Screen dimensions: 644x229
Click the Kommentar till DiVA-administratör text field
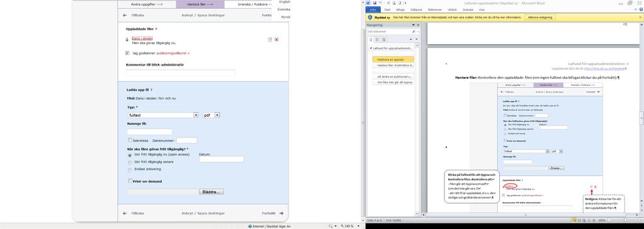pyautogui.click(x=181, y=73)
